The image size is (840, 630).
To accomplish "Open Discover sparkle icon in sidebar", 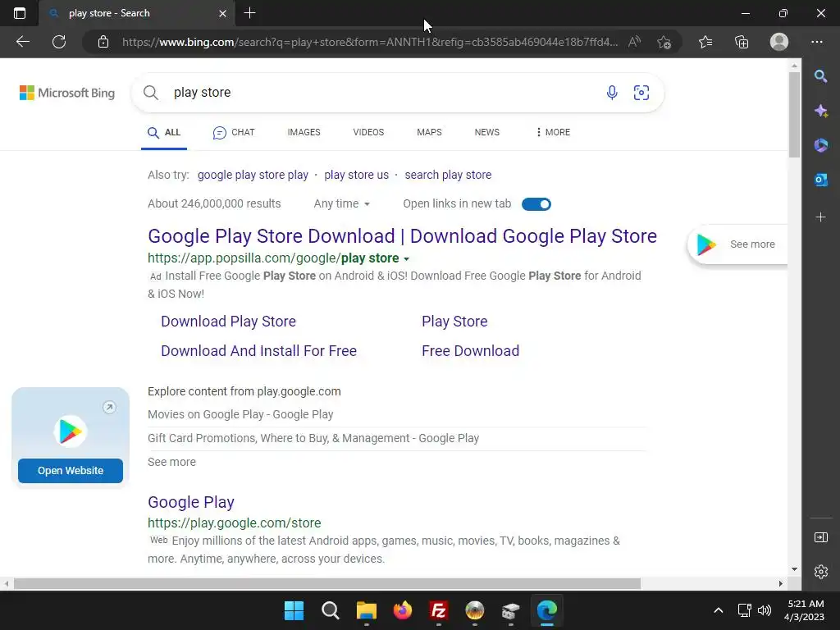I will 820,111.
